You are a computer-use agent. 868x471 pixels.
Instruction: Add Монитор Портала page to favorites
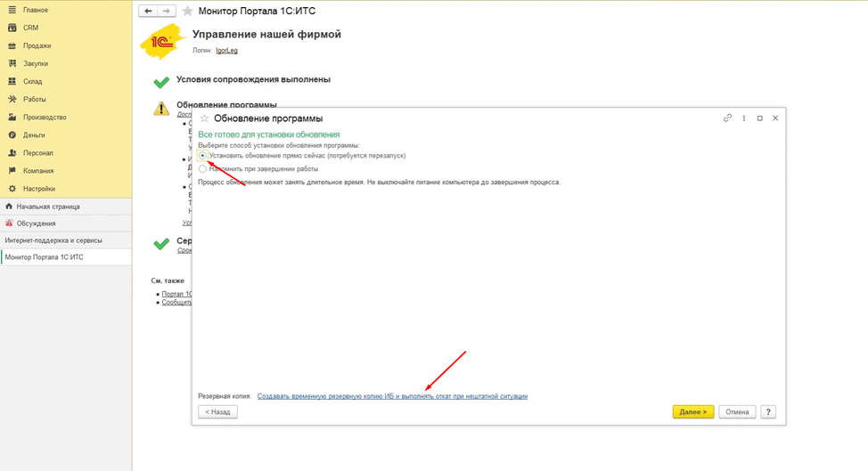188,11
